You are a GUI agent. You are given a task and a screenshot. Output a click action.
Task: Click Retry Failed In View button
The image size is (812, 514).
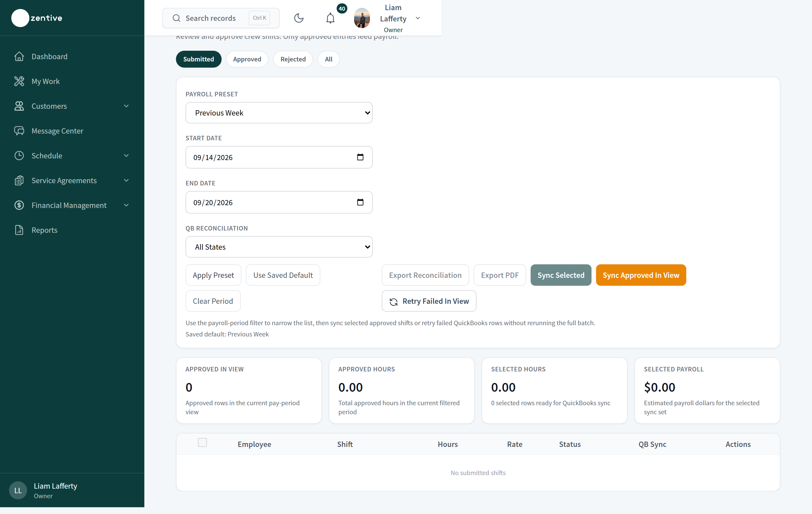[429, 301]
